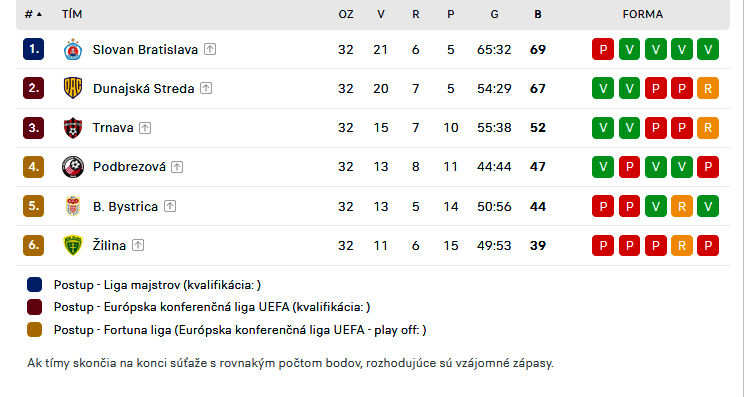The width and height of the screenshot is (744, 397).
Task: Click the DAC Dunajská Streda logo
Action: [x=73, y=88]
